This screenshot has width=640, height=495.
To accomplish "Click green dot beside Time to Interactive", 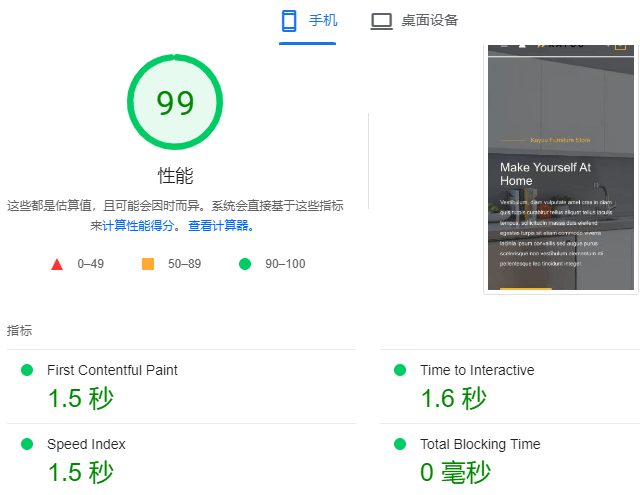I will [x=400, y=370].
